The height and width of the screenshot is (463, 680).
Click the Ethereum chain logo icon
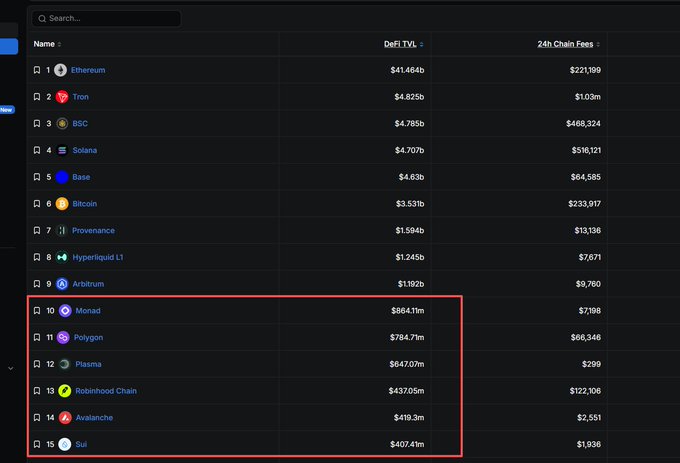pyautogui.click(x=60, y=70)
